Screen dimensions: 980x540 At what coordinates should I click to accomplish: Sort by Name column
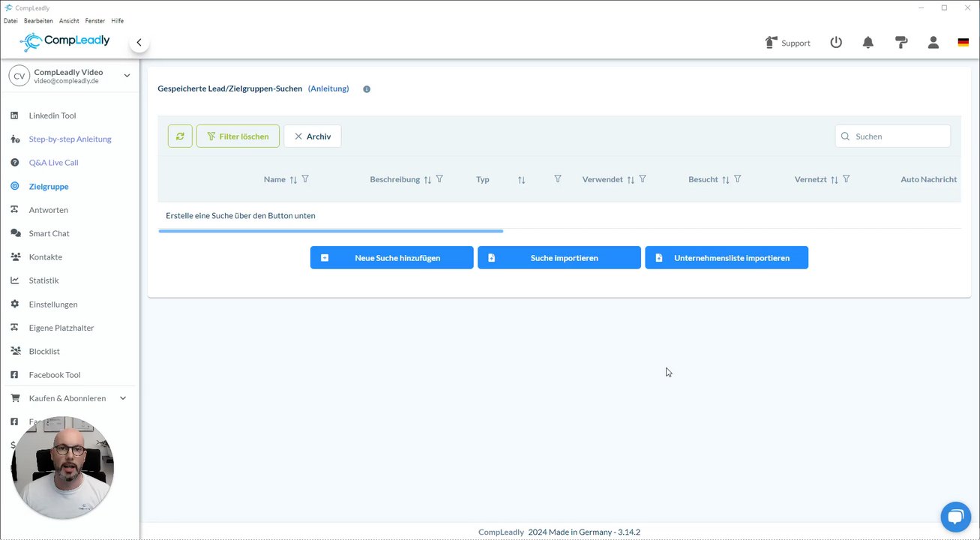click(x=293, y=180)
